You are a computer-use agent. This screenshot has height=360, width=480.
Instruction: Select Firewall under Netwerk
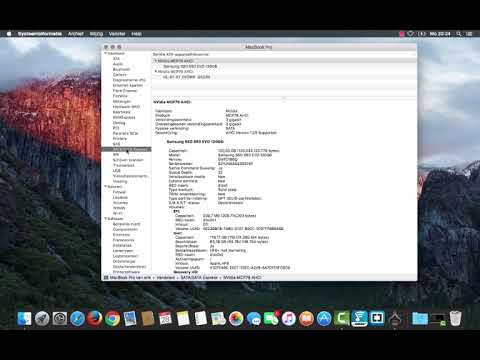(x=119, y=192)
